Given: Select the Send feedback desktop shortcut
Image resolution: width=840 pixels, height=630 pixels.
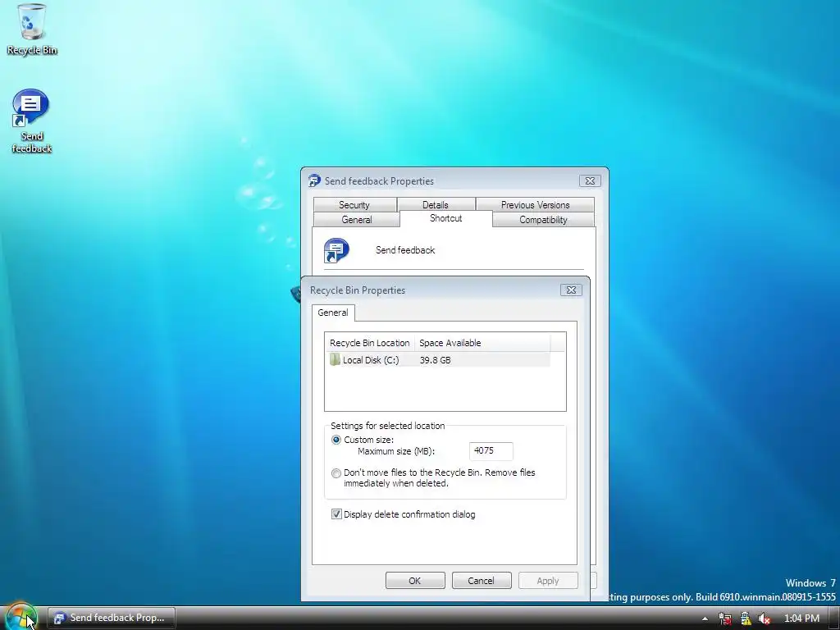Looking at the screenshot, I should point(31,121).
